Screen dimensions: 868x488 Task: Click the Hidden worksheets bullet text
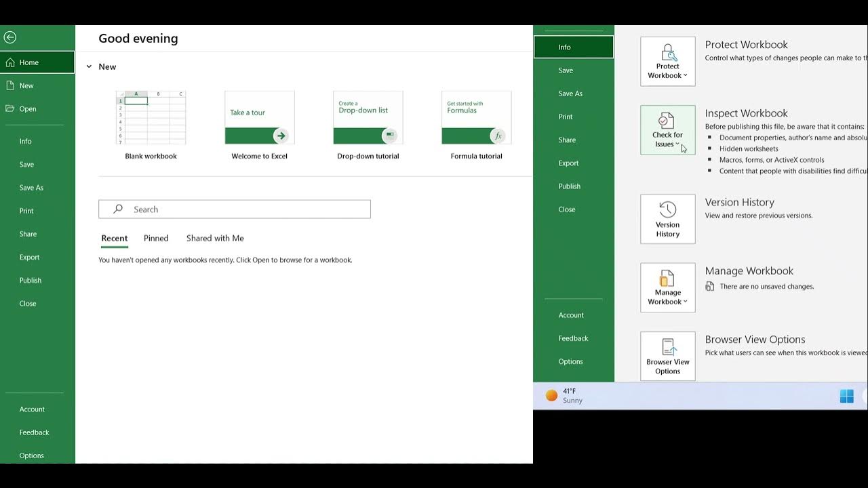pyautogui.click(x=749, y=148)
